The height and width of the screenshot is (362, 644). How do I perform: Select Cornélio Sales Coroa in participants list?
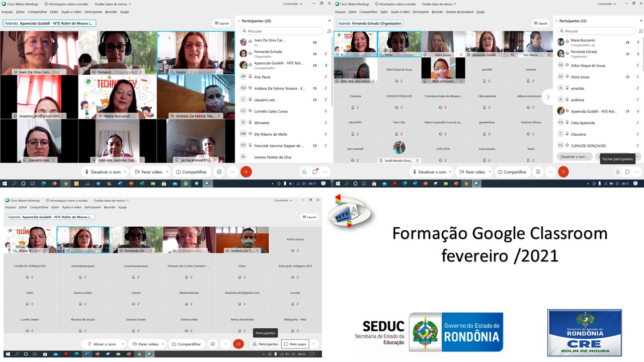pos(284,111)
